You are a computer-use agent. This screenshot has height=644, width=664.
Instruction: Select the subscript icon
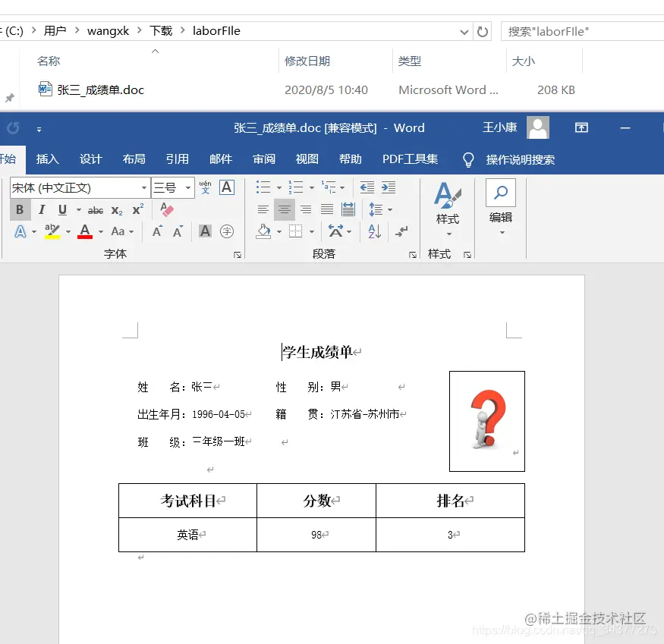pos(116,209)
